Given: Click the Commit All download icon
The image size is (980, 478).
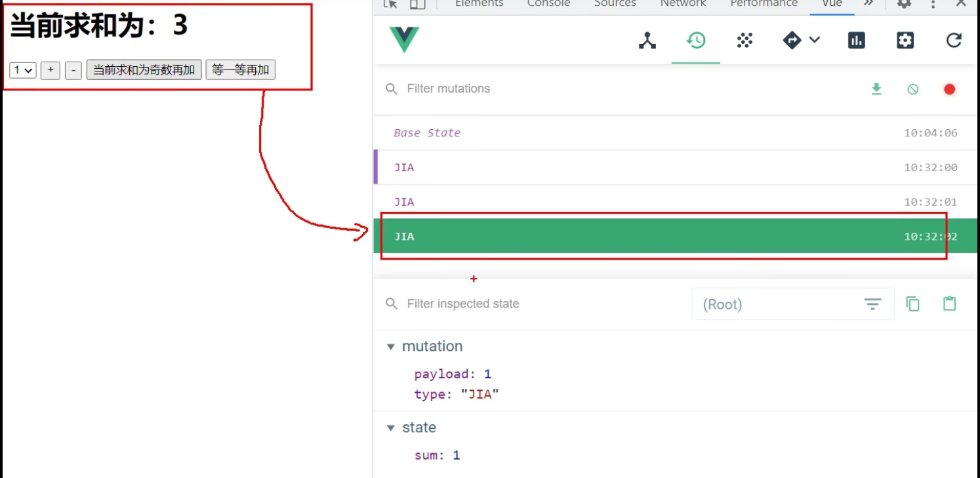Looking at the screenshot, I should pyautogui.click(x=876, y=89).
